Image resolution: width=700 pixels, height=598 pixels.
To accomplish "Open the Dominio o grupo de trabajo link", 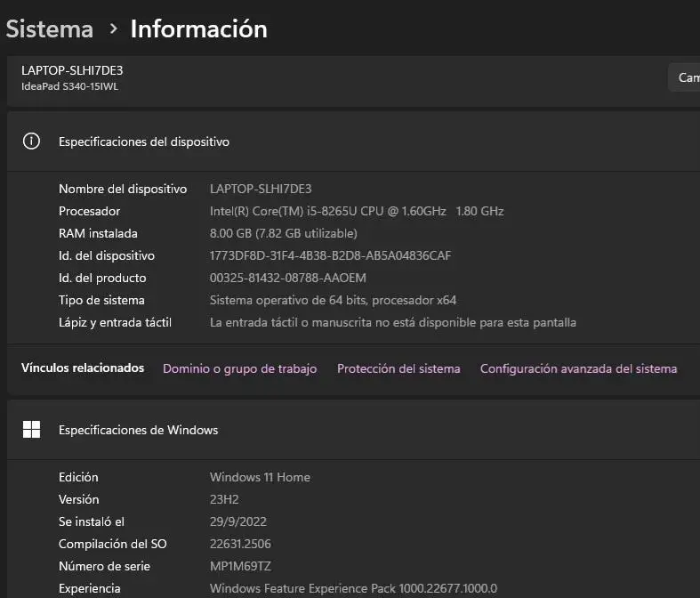I will [240, 368].
